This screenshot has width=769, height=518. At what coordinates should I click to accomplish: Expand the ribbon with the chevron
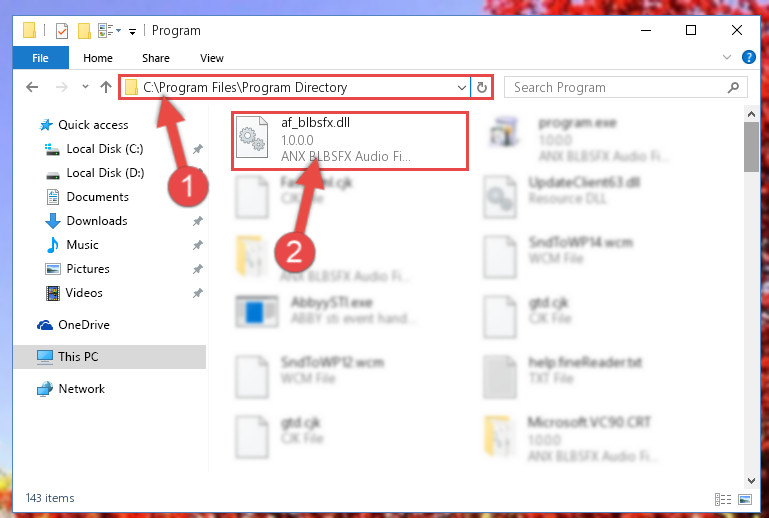726,57
